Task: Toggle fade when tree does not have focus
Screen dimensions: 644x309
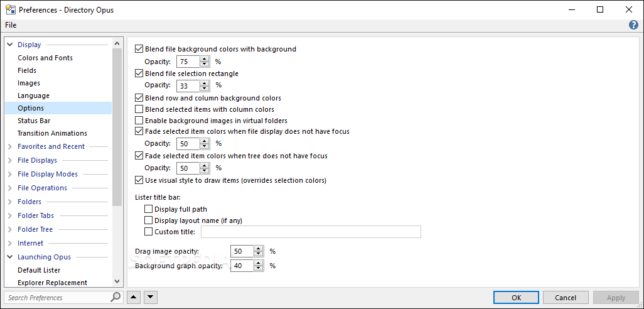Action: [x=139, y=156]
